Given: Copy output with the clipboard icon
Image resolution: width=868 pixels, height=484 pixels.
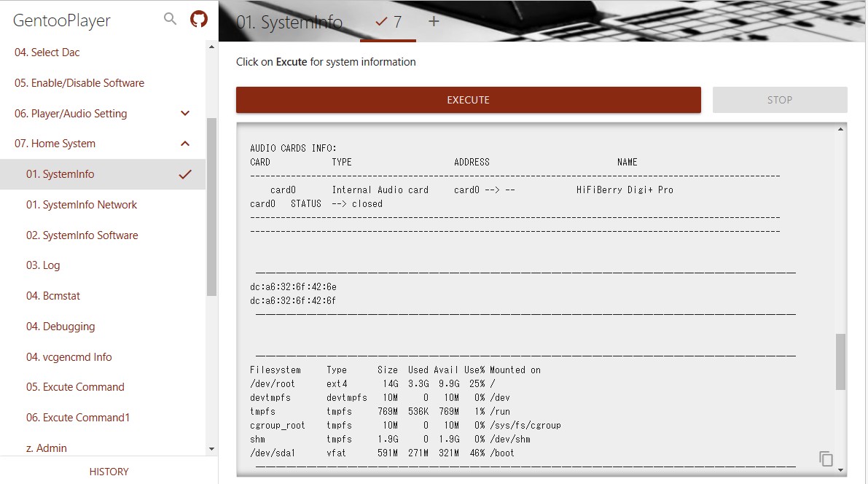Looking at the screenshot, I should tap(826, 458).
